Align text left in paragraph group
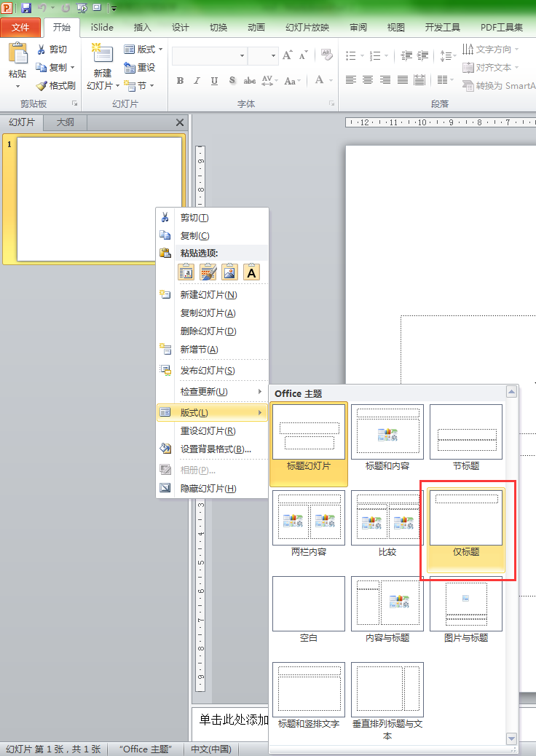The image size is (536, 756). tap(351, 80)
